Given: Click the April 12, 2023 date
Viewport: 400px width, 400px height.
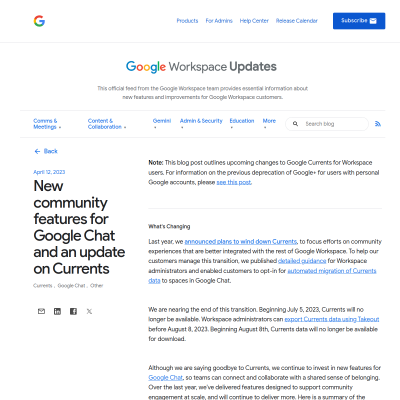Looking at the screenshot, I should click(49, 172).
